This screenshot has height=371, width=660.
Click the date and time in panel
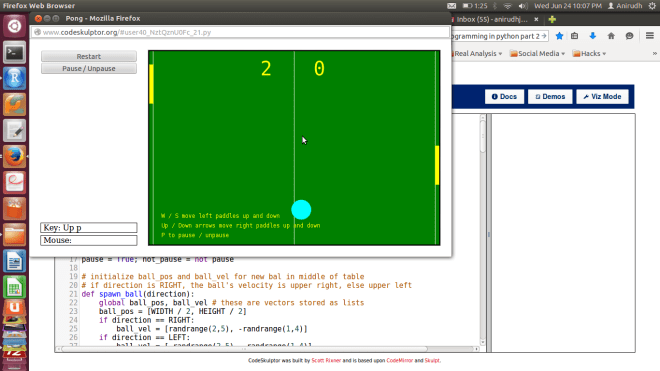pos(568,6)
